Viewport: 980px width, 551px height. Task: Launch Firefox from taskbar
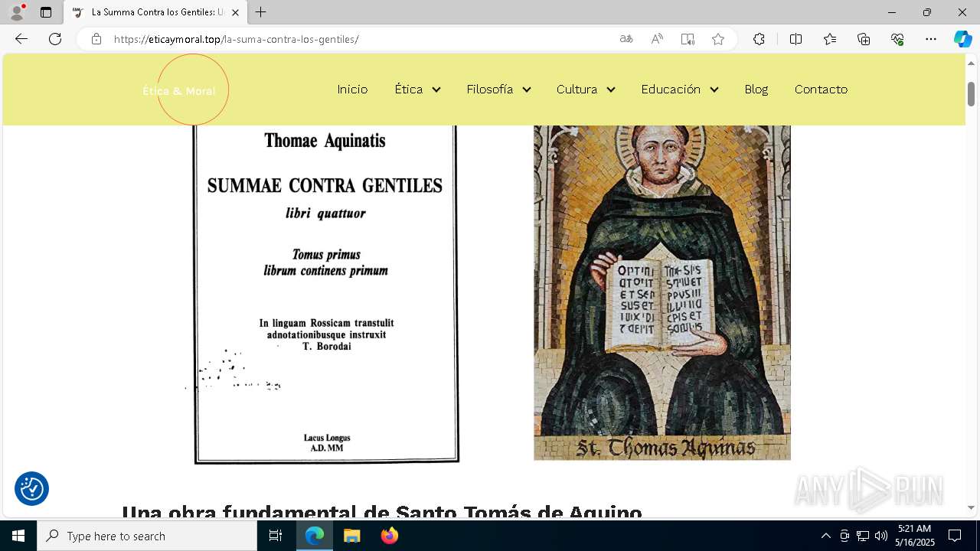390,536
